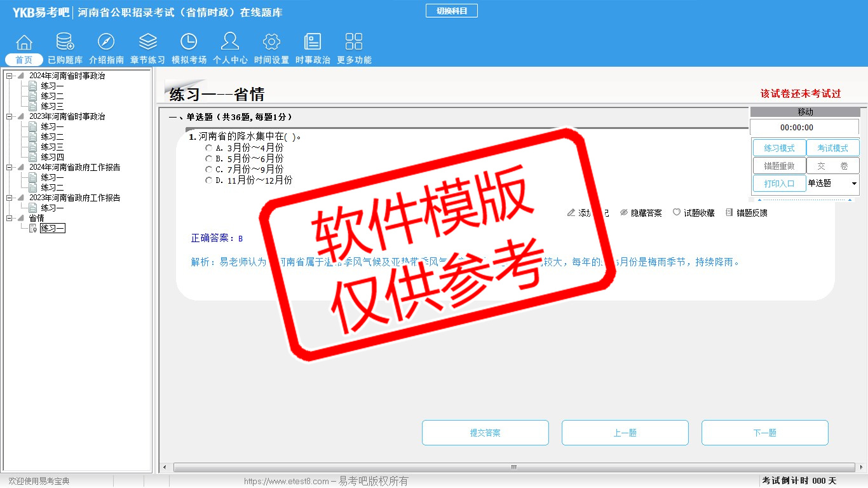Open the 已购题库 database icon
The image size is (868, 488).
(65, 42)
